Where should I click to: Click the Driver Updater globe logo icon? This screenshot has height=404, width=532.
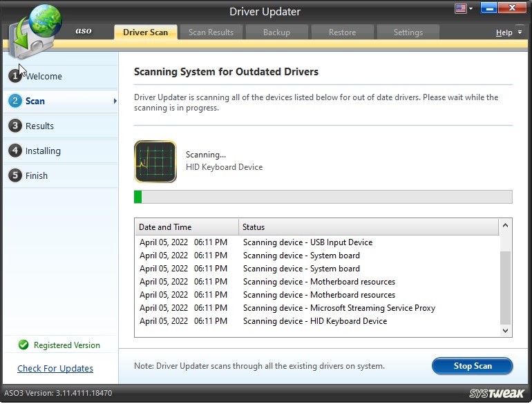[x=34, y=31]
